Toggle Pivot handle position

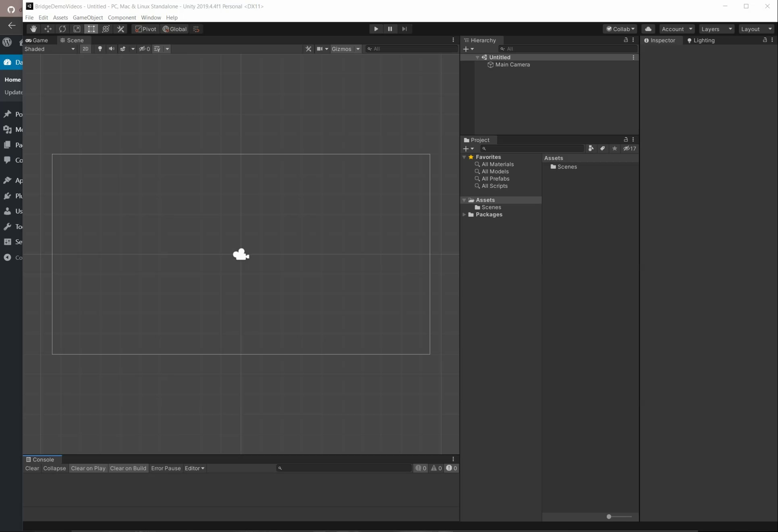click(x=146, y=29)
